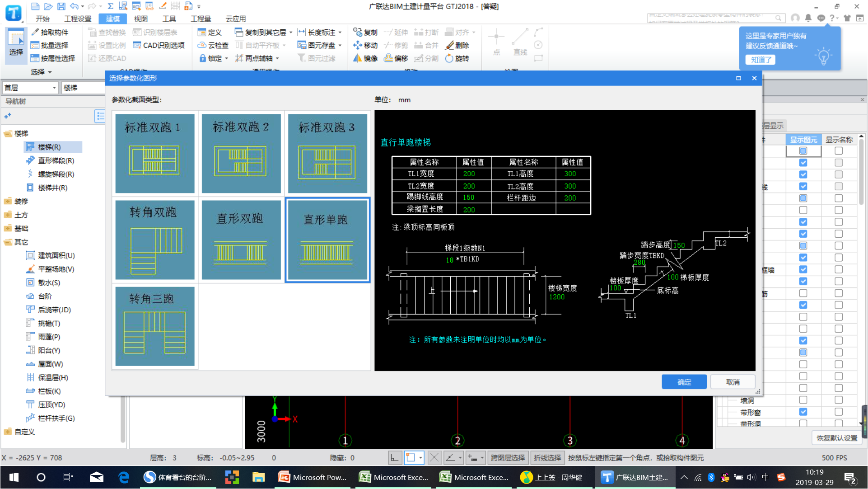
Task: Open the 开始 ribbon tab
Action: 42,19
